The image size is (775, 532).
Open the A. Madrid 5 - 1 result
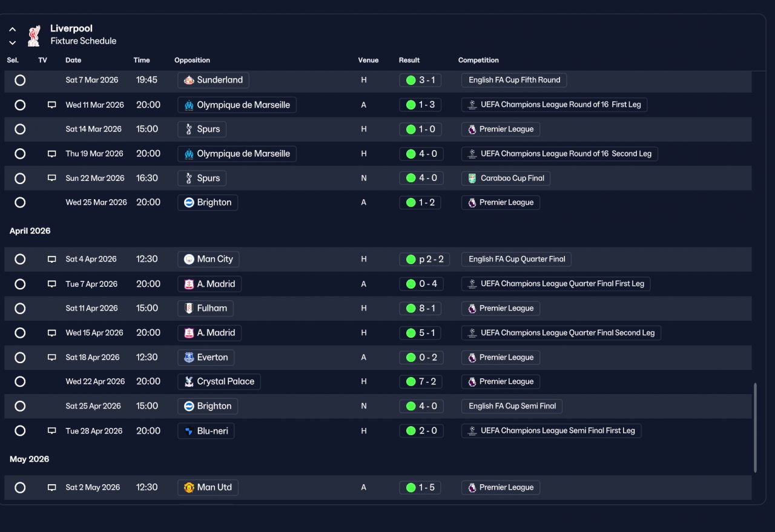coord(421,333)
